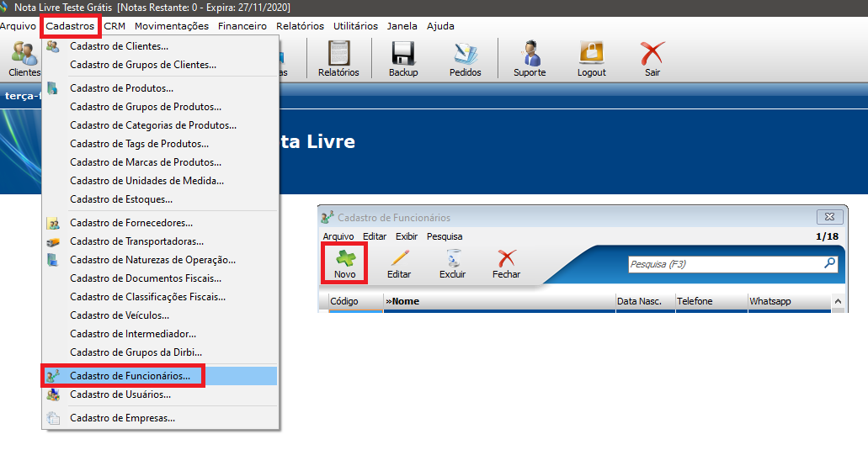Click the Excluir trash icon

(x=452, y=259)
